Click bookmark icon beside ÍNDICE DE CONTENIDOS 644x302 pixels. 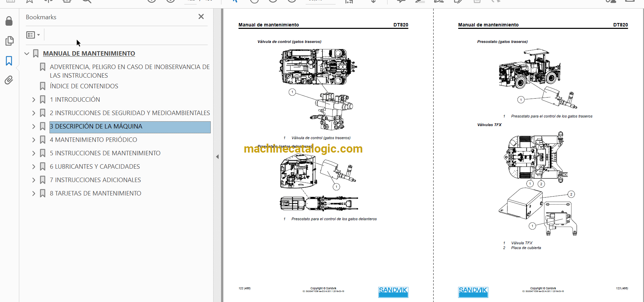(x=43, y=86)
